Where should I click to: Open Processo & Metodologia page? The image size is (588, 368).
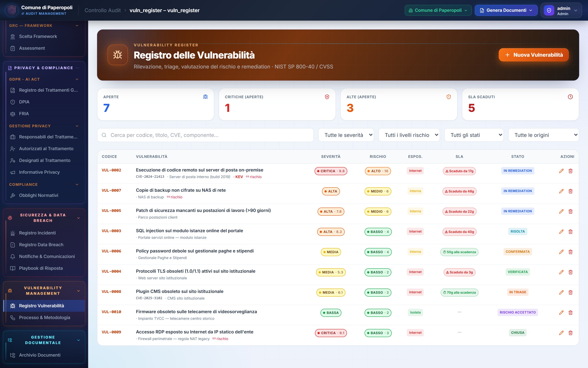point(44,318)
